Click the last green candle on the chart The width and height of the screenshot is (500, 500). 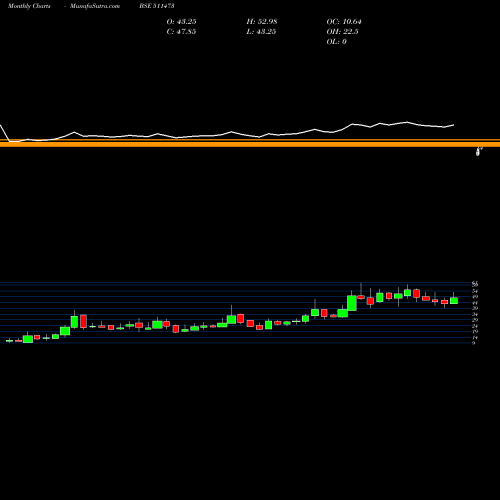[x=454, y=301]
